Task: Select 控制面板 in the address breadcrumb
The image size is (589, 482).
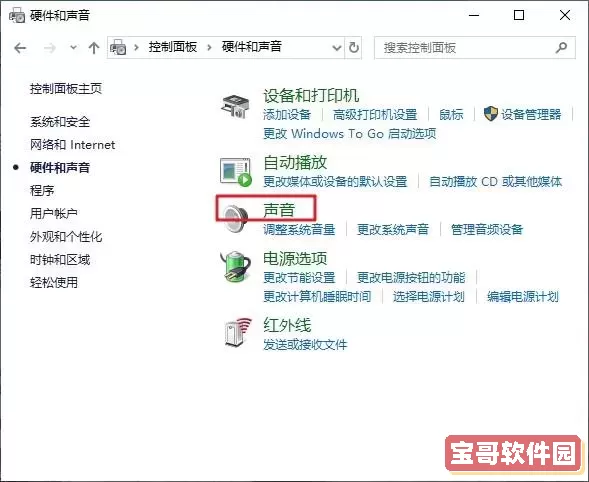Action: (173, 47)
